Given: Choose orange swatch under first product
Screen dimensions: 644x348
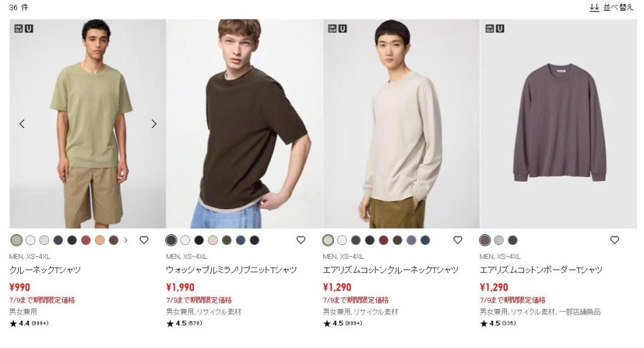Looking at the screenshot, I should click(100, 240).
